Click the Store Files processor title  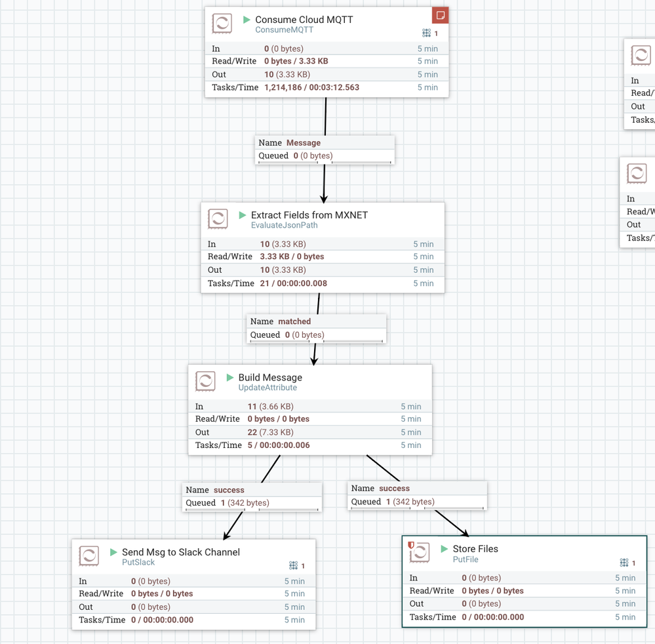click(475, 549)
